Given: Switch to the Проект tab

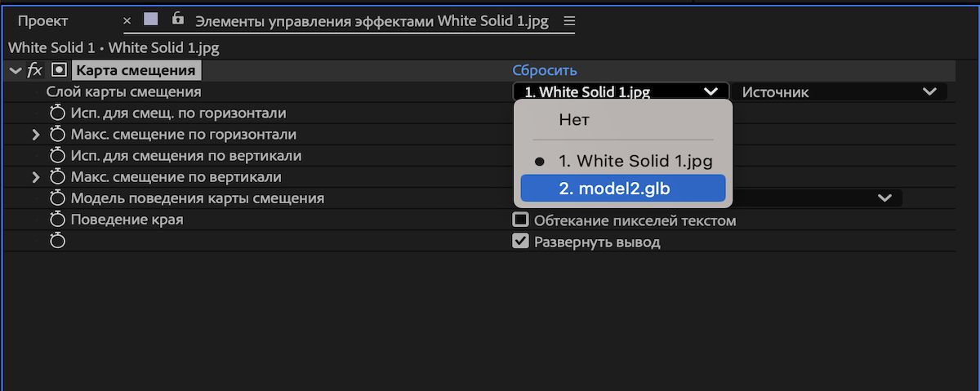Looking at the screenshot, I should pos(43,21).
